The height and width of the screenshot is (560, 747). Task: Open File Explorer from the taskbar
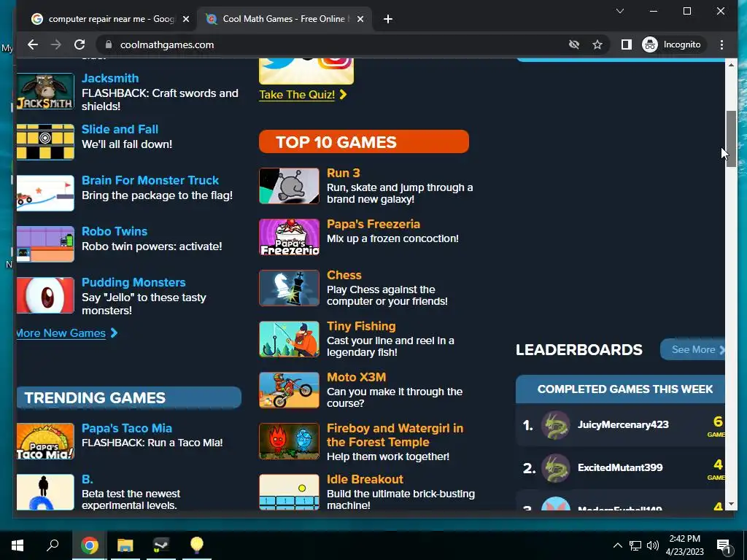click(125, 545)
